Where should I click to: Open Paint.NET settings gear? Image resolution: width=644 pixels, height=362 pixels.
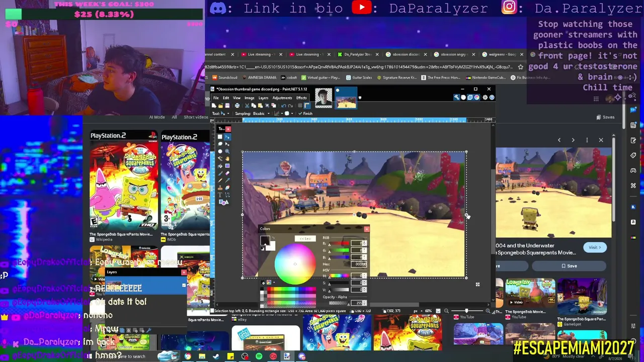point(485,98)
